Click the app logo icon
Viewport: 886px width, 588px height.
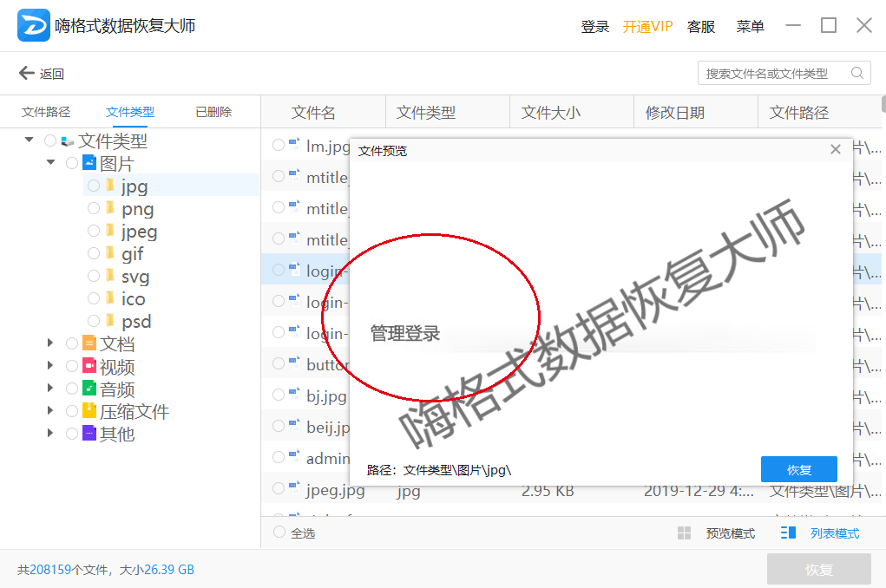click(33, 25)
